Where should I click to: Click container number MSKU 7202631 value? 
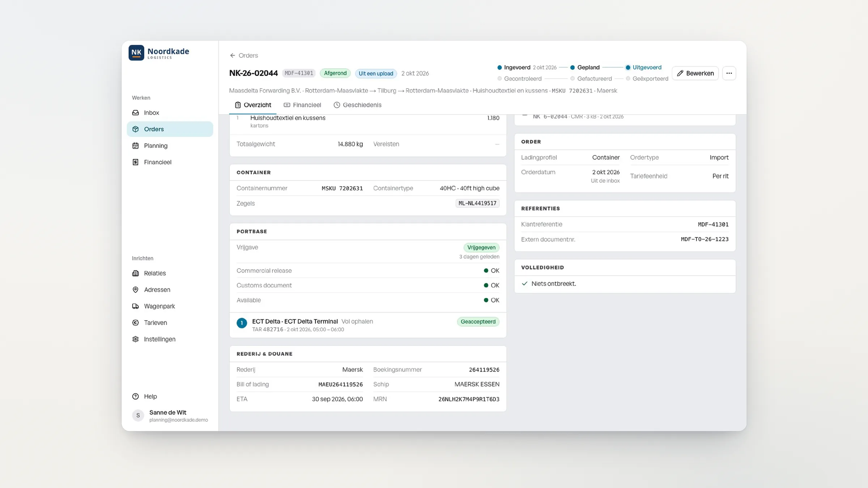coord(342,188)
